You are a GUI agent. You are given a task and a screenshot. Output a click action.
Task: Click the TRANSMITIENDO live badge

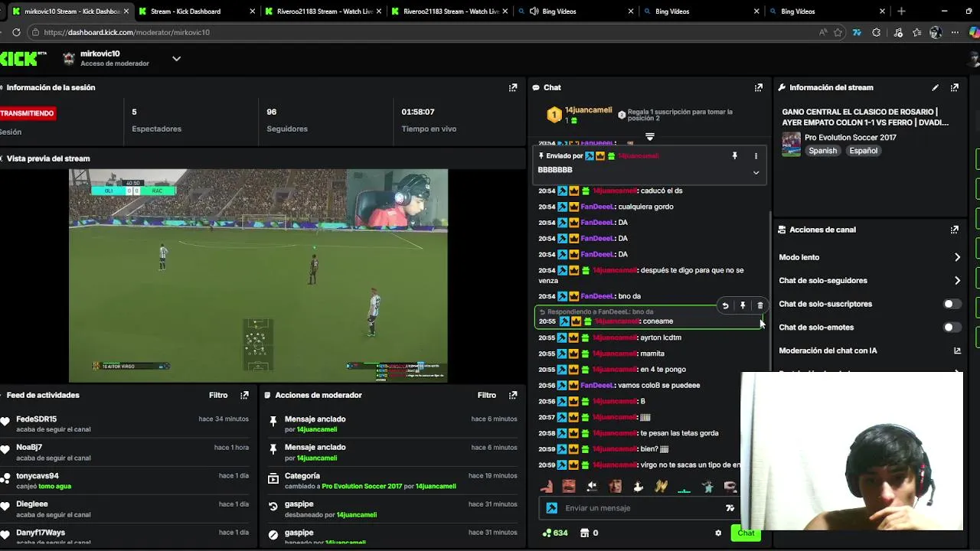28,113
